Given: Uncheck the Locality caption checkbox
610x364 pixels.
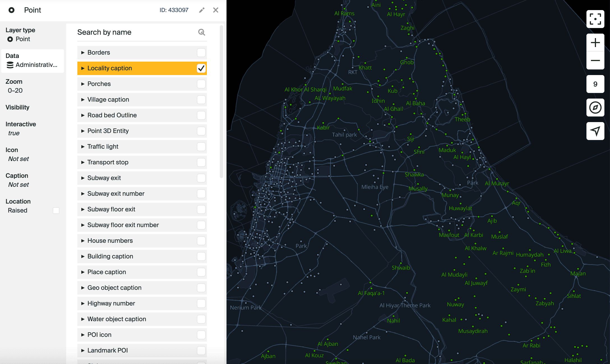Looking at the screenshot, I should [x=201, y=68].
